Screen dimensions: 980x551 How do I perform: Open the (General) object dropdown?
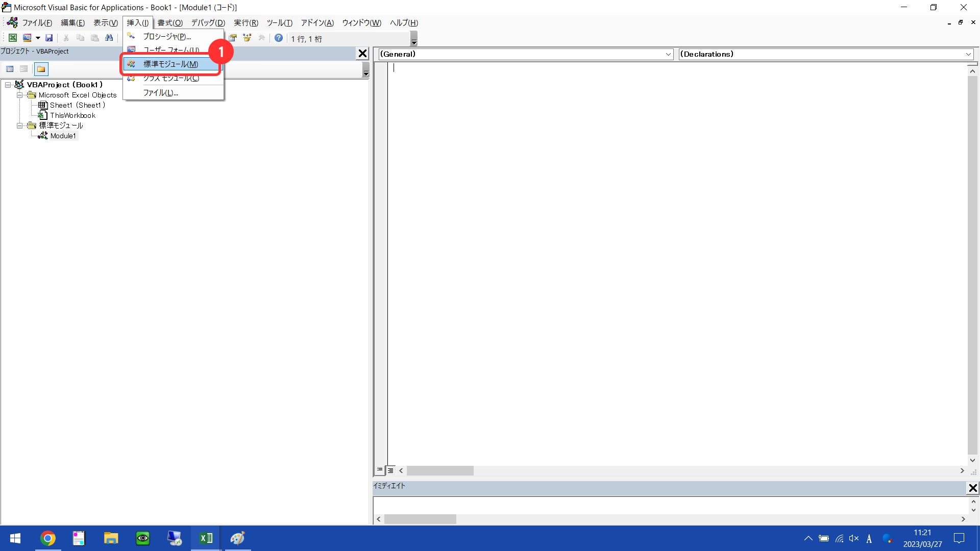click(x=668, y=54)
